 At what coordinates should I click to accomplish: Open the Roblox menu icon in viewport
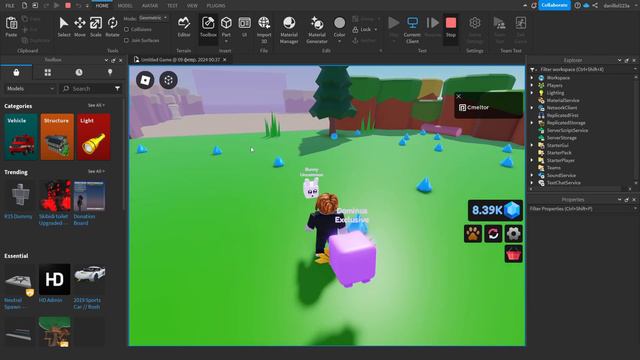tap(145, 80)
